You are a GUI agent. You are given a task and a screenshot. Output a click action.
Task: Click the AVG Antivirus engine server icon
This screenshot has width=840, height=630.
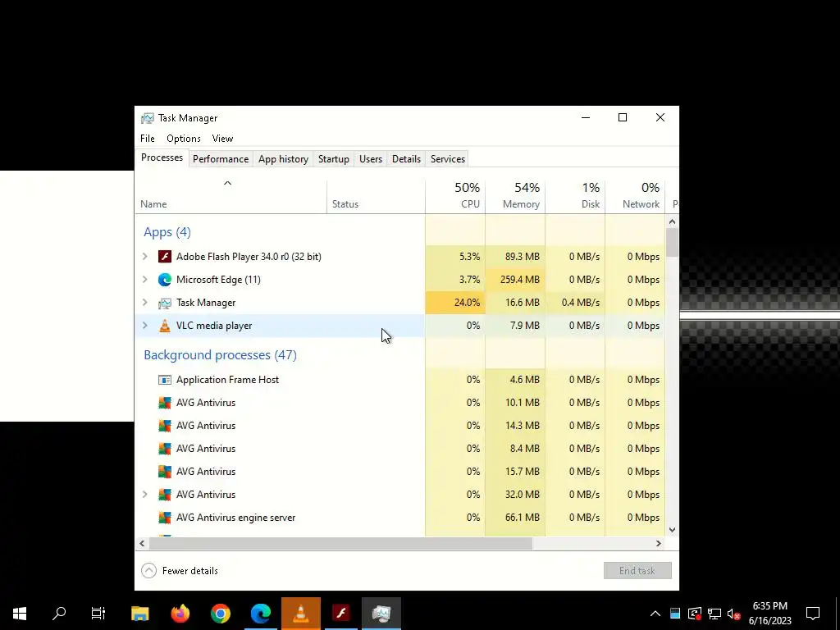(x=164, y=518)
